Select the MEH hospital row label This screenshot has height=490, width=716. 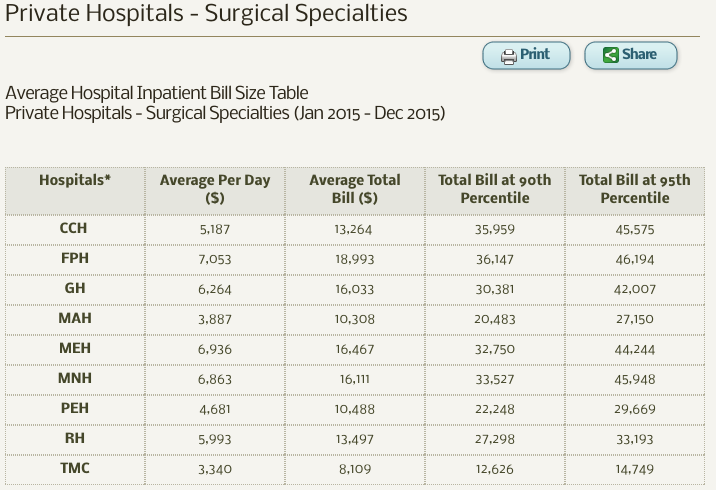[x=74, y=349]
